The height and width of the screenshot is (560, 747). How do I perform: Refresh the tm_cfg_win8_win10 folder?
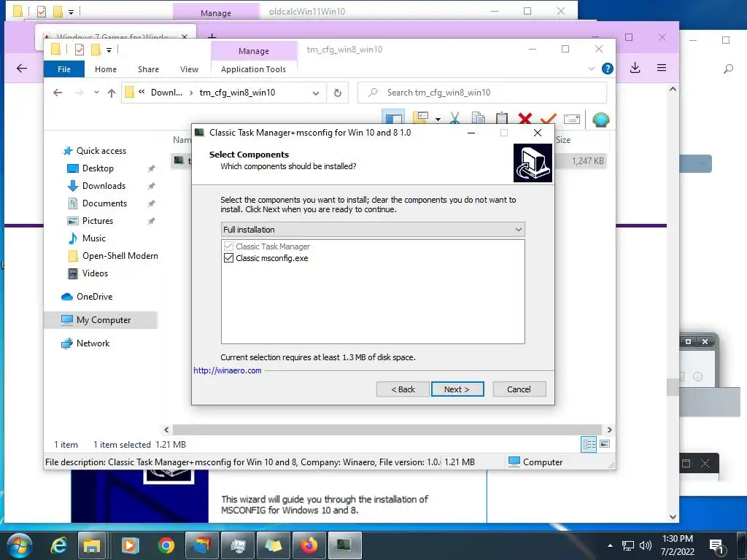click(338, 93)
